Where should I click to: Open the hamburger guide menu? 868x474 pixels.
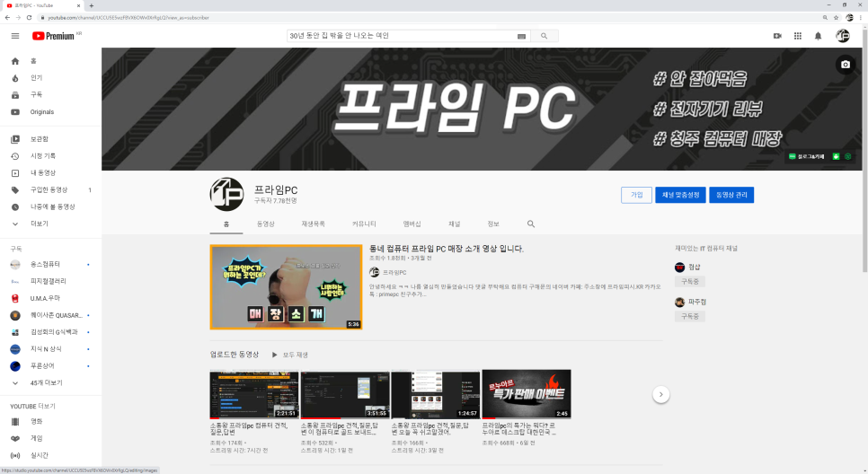(15, 36)
